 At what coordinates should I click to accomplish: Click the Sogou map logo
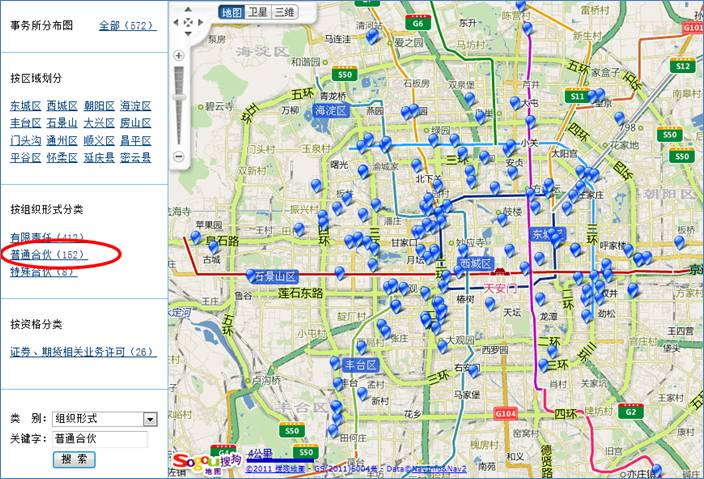196,460
